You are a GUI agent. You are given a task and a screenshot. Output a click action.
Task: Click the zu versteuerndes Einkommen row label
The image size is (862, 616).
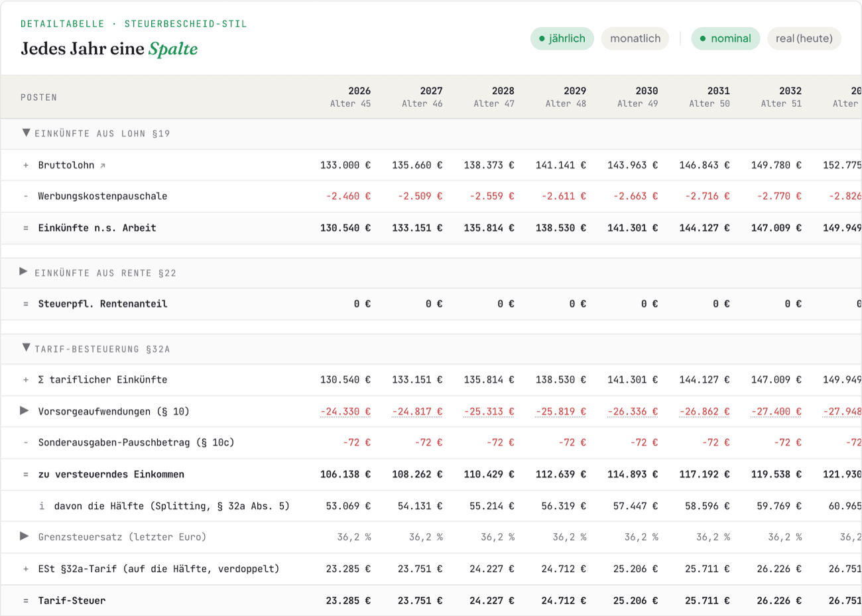click(x=111, y=475)
